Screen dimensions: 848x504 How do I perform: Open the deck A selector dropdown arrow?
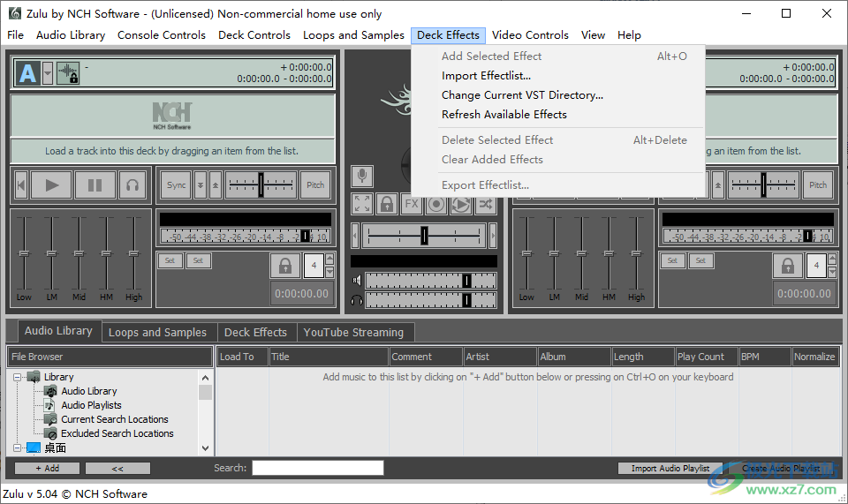coord(48,73)
